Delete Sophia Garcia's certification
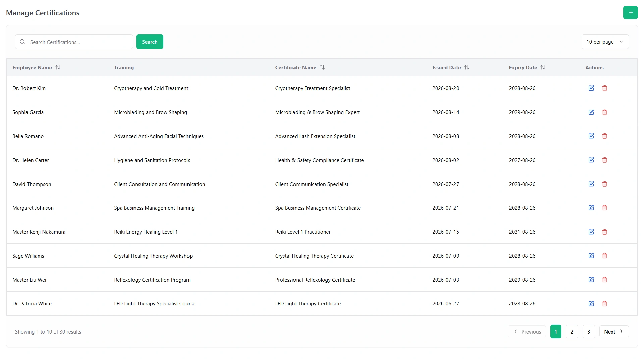 click(604, 112)
